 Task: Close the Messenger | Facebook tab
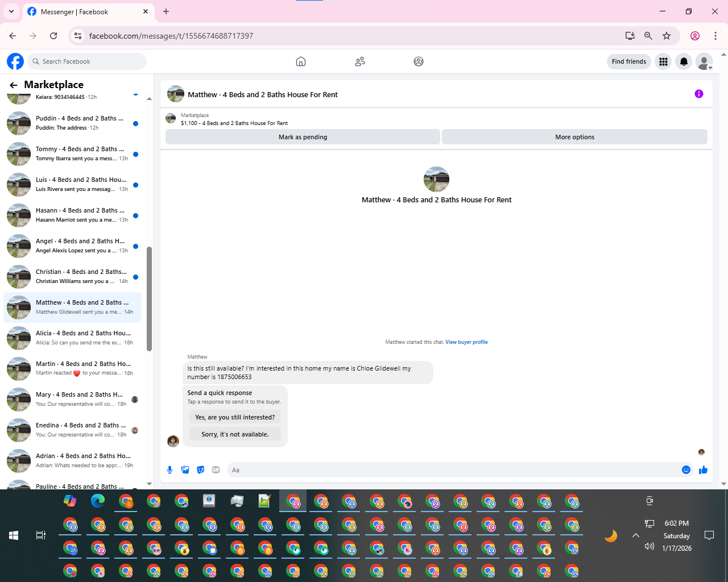click(146, 11)
